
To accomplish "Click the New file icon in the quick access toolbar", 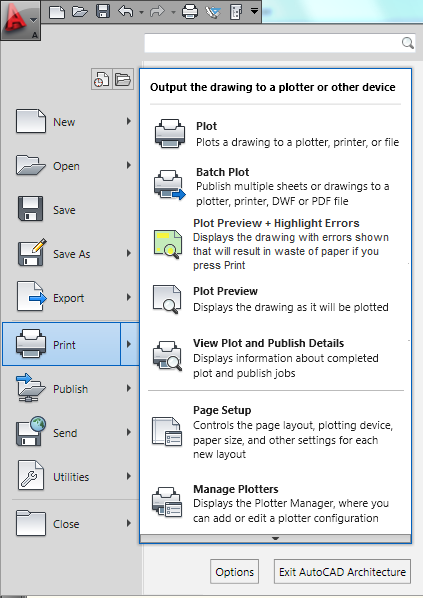I will [x=57, y=12].
